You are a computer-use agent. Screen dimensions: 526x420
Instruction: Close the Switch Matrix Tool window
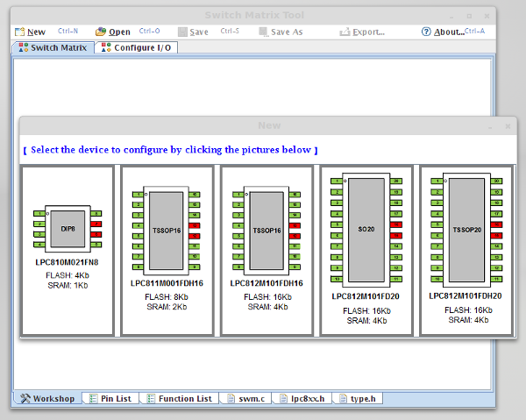(487, 16)
